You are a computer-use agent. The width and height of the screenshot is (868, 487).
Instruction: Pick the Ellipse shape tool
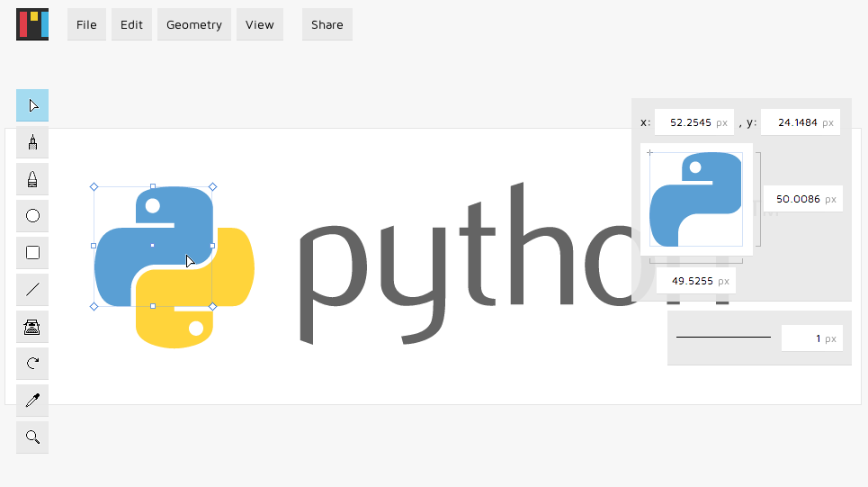pos(32,216)
